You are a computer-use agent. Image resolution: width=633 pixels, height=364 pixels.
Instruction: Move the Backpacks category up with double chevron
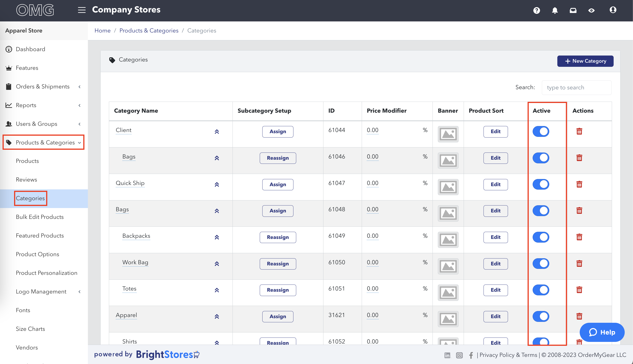pos(217,237)
